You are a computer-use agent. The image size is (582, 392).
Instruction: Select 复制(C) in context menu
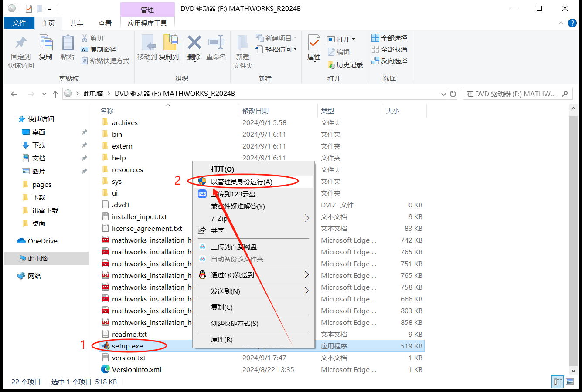point(253,307)
